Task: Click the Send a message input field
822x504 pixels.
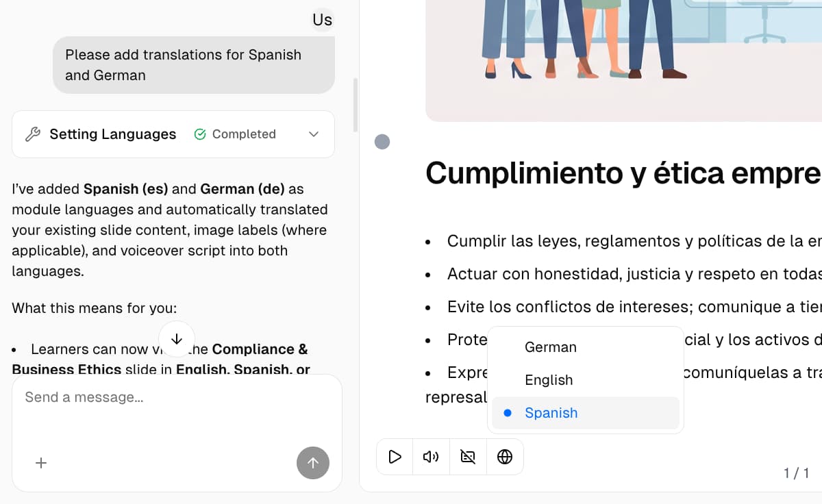Action: [x=177, y=397]
